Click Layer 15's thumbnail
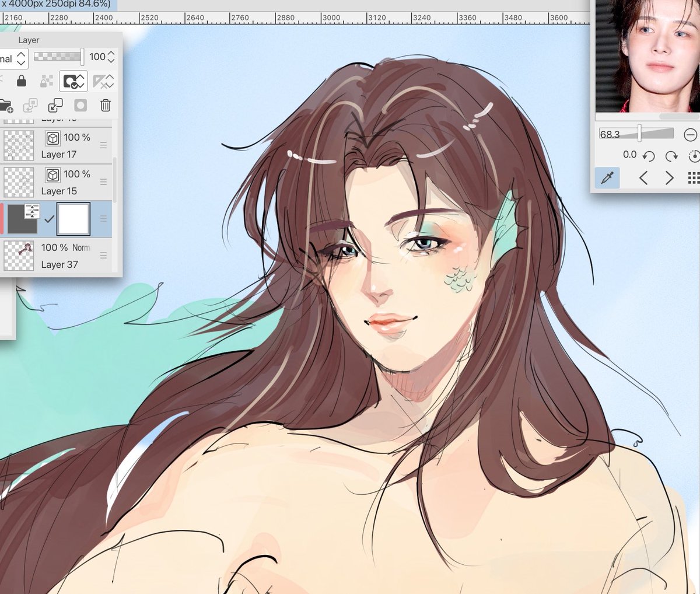 point(19,182)
